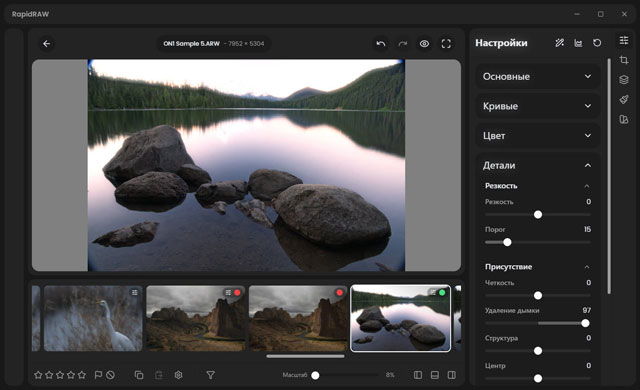Click the Порог value 15
This screenshot has width=640, height=390.
(x=587, y=229)
